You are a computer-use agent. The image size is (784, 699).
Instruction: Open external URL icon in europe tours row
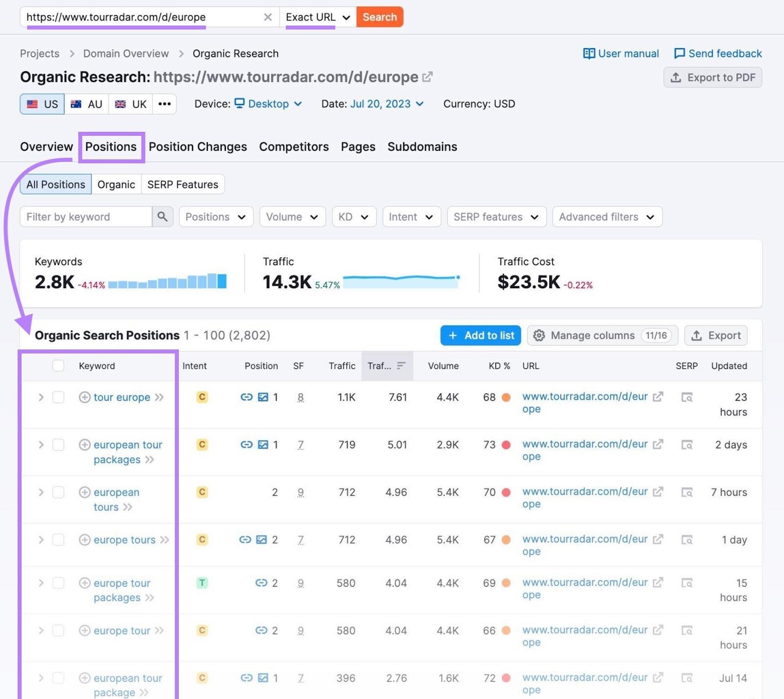coord(658,539)
